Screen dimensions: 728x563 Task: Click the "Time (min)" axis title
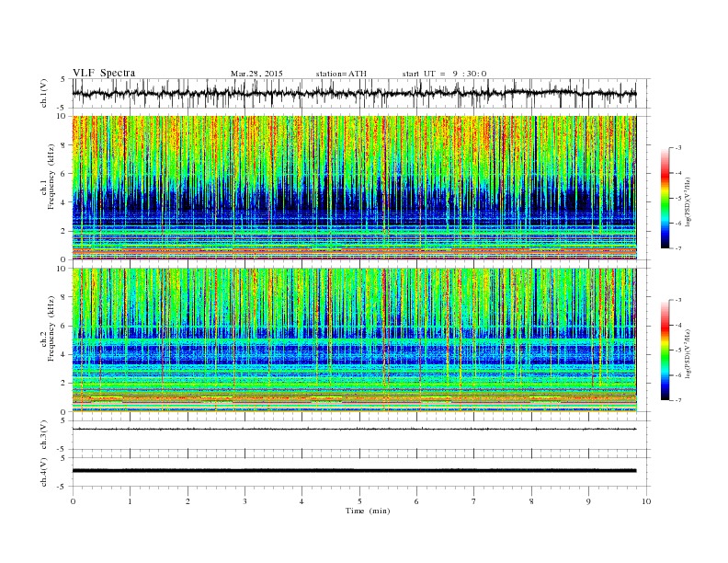point(368,511)
